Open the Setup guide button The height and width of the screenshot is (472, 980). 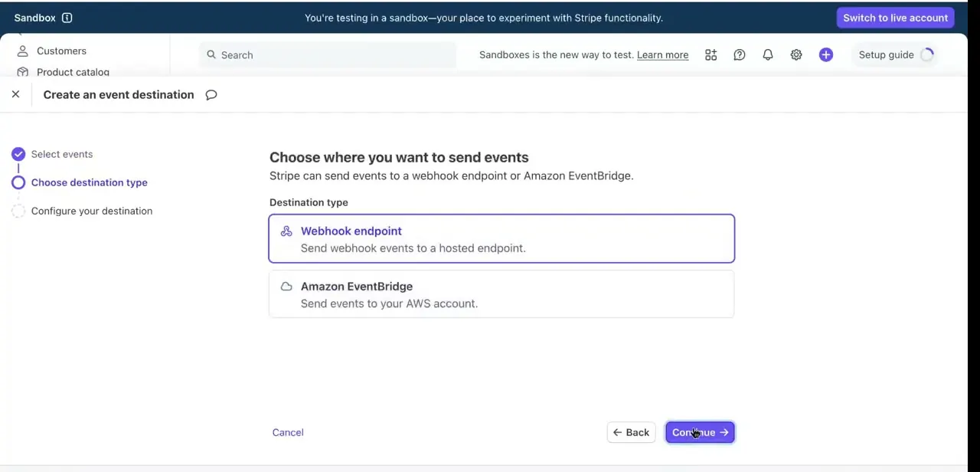896,54
